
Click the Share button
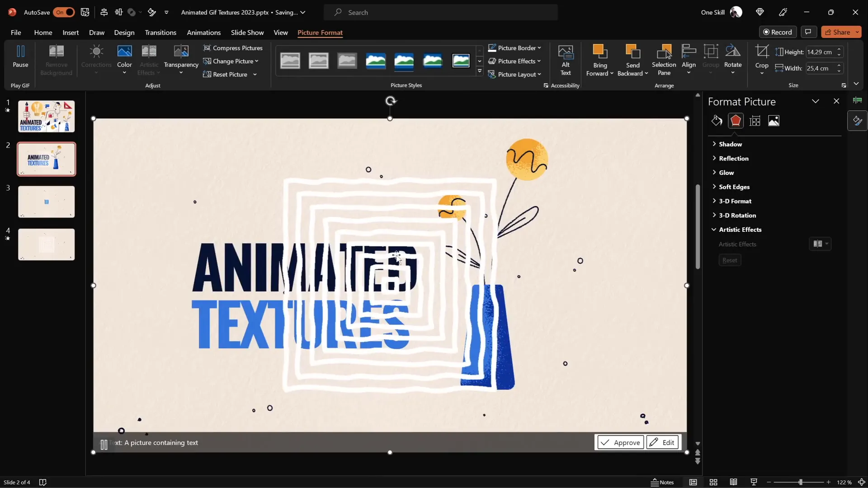pos(837,32)
